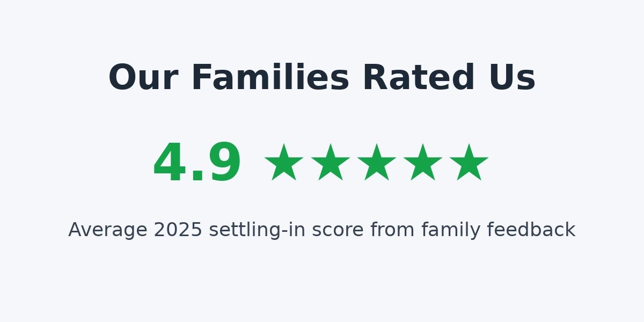Click the "Our Families Rated Us" heading
This screenshot has height=322, width=644.
tap(322, 78)
